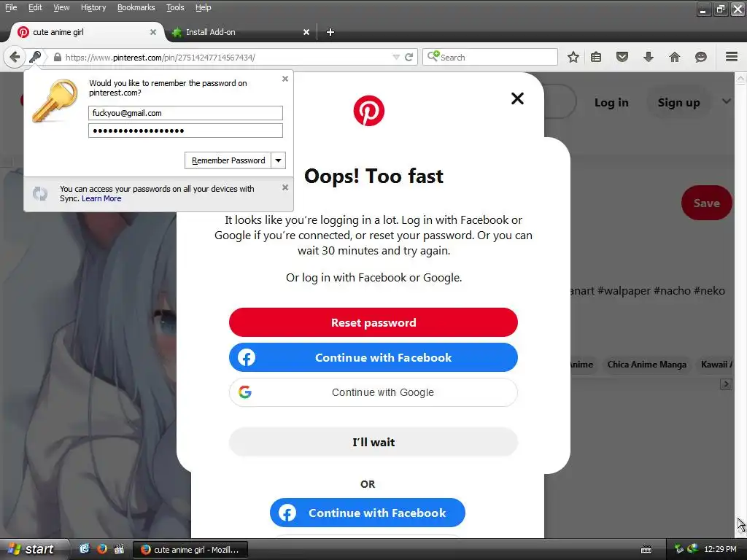747x560 pixels.
Task: Open a new tab with plus button
Action: 330,32
